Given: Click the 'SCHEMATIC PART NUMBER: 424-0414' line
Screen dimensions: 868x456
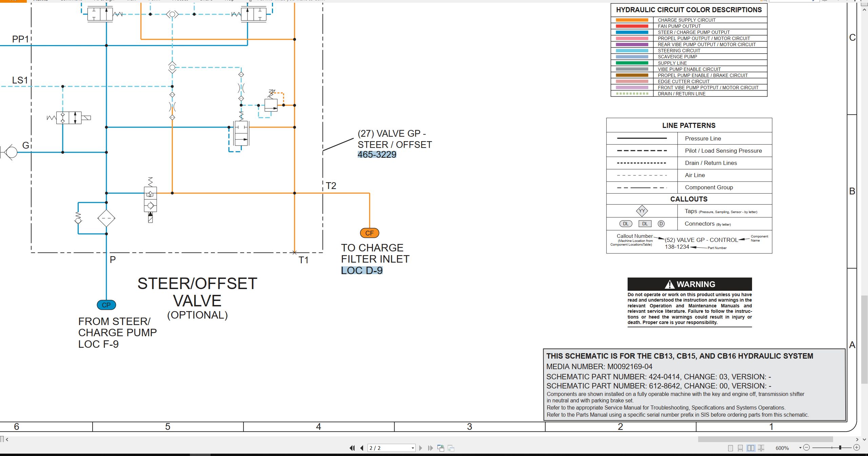Looking at the screenshot, I should [659, 377].
